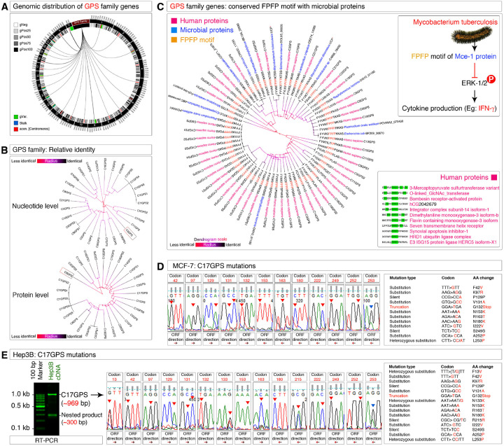Click title 'Genomic distribution of GPS family genes'
The image size is (504, 446).
pos(76,6)
